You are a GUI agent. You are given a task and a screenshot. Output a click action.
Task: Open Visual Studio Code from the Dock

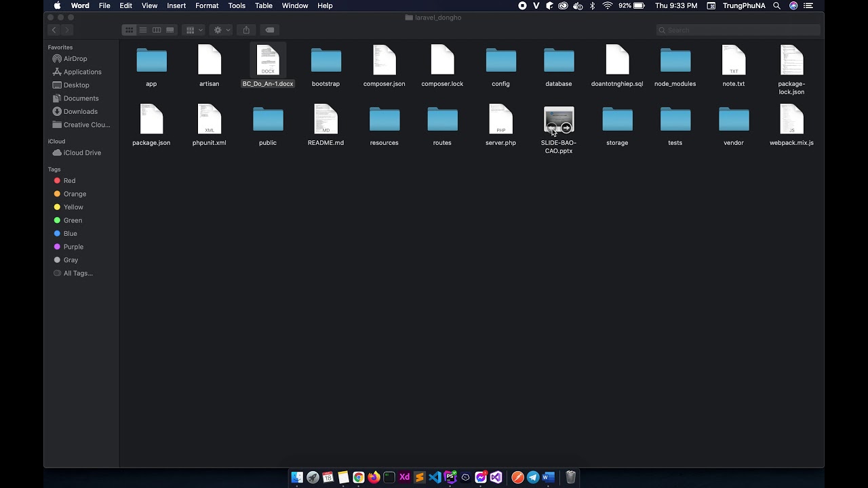435,477
